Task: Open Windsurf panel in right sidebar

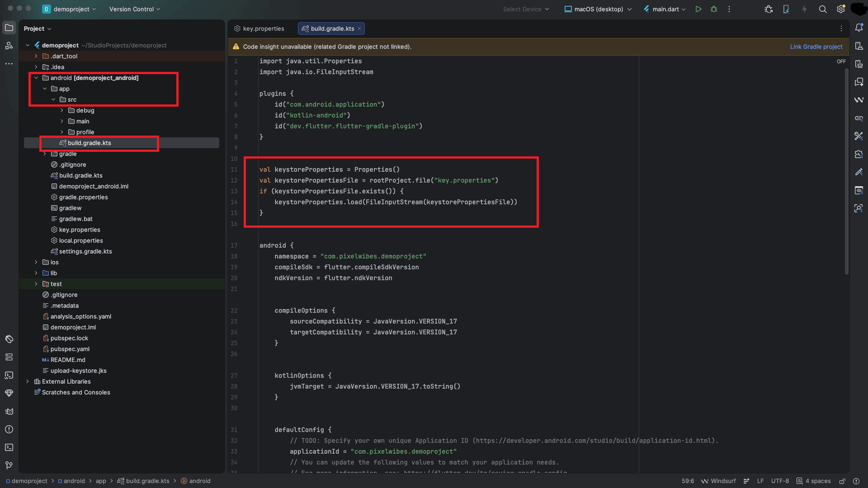Action: [859, 100]
